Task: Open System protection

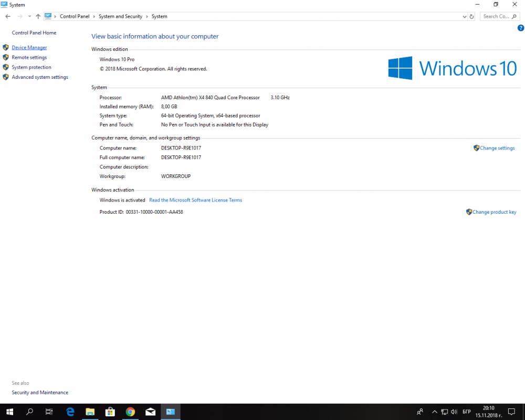Action: (31, 67)
